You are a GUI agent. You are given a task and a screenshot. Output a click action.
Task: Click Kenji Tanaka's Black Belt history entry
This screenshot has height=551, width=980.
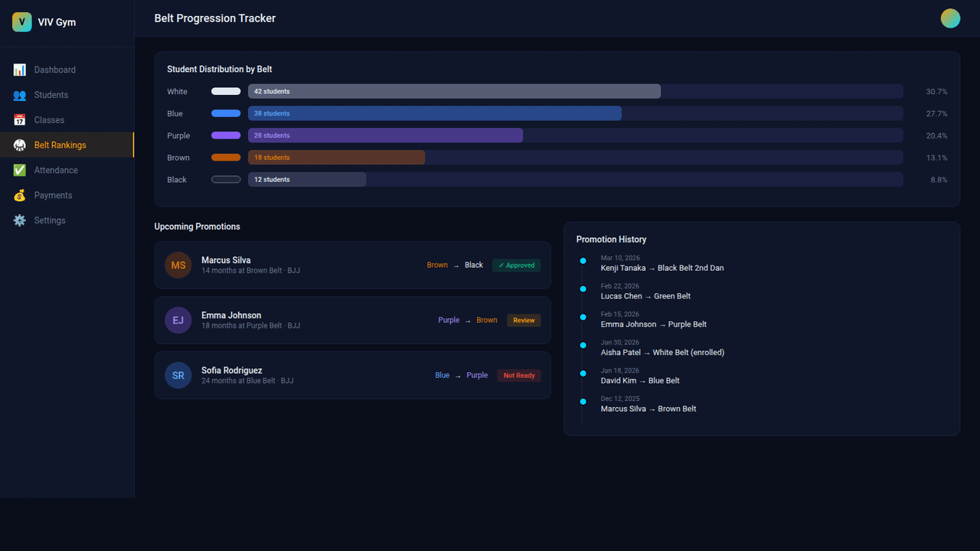pyautogui.click(x=661, y=268)
